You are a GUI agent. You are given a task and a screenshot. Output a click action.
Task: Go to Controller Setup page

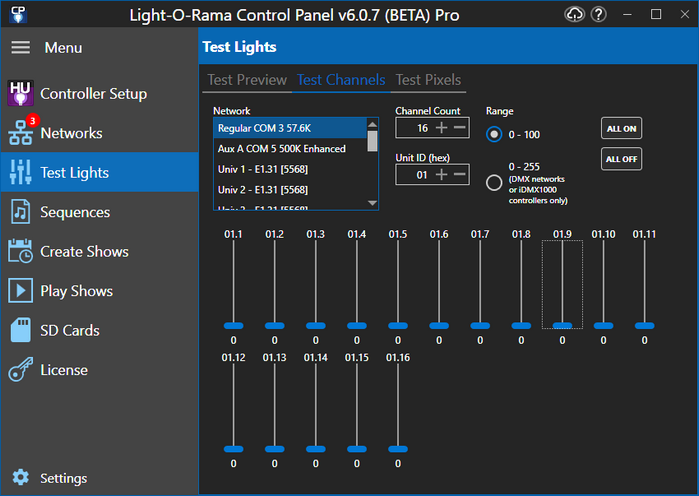click(x=94, y=94)
